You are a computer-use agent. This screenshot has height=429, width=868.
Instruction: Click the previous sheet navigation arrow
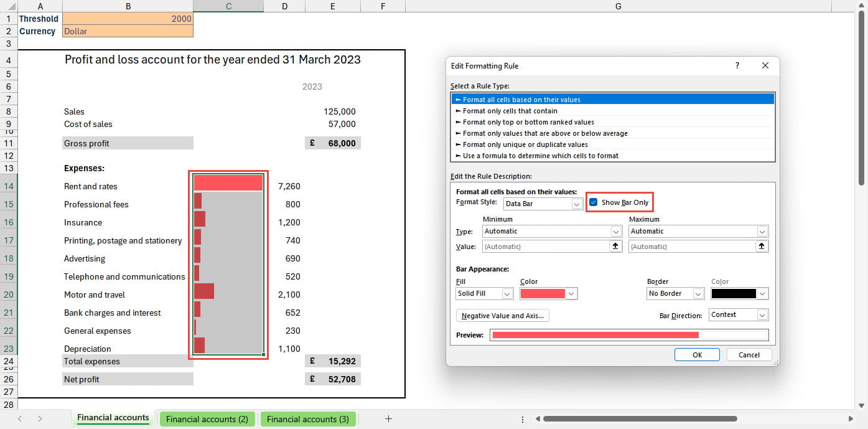tap(21, 419)
